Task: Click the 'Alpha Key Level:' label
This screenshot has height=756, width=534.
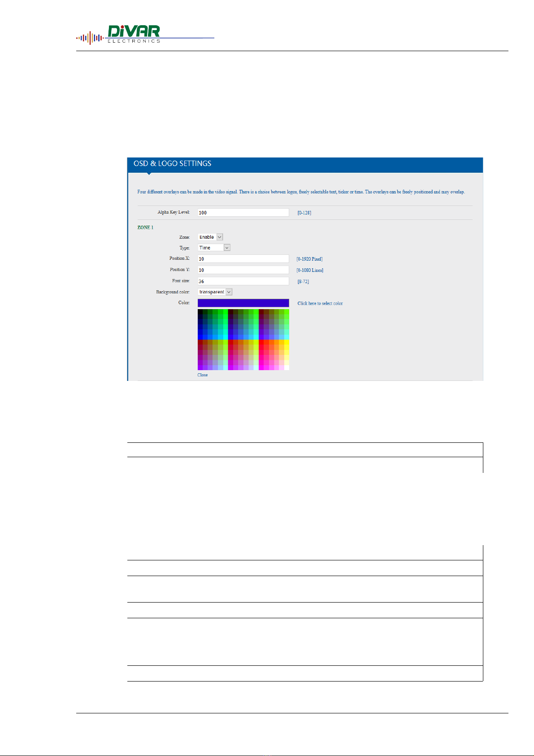Action: [x=174, y=212]
